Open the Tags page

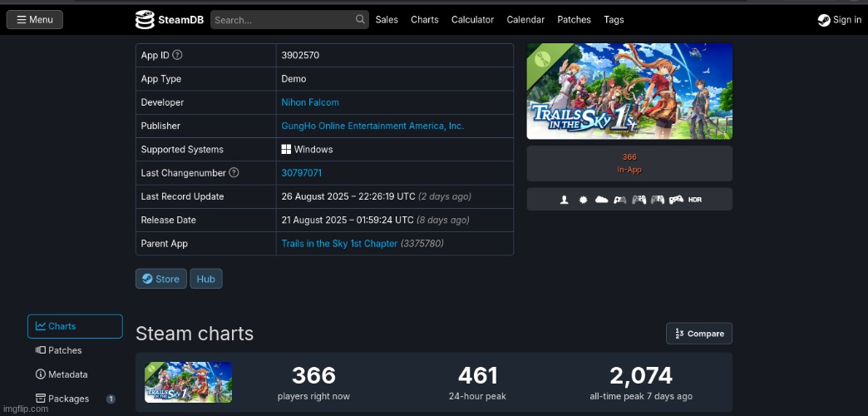pos(614,19)
